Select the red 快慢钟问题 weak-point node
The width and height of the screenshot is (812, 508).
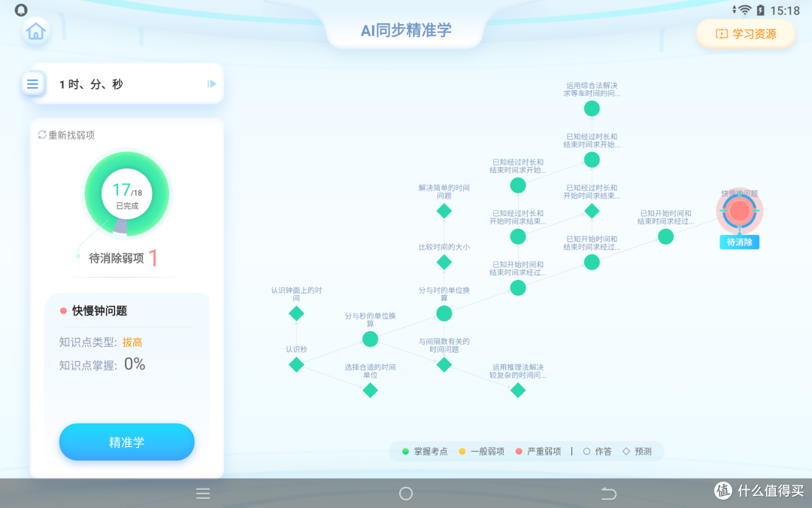coord(740,211)
